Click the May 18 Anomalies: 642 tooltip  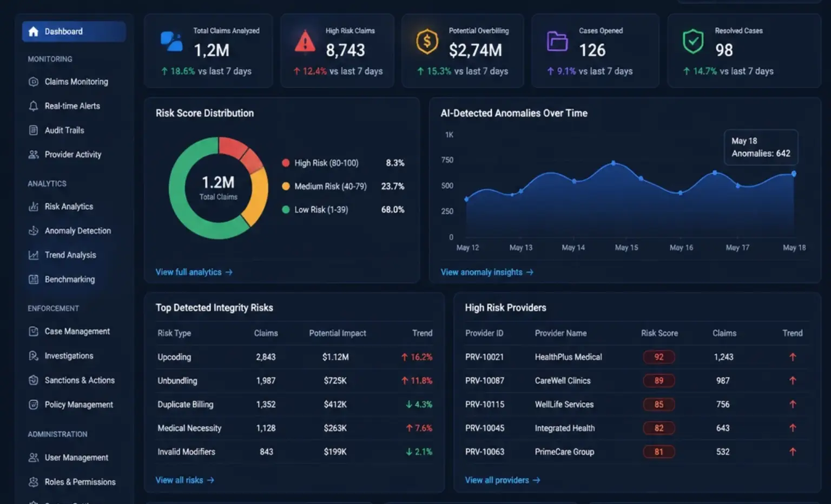click(761, 147)
